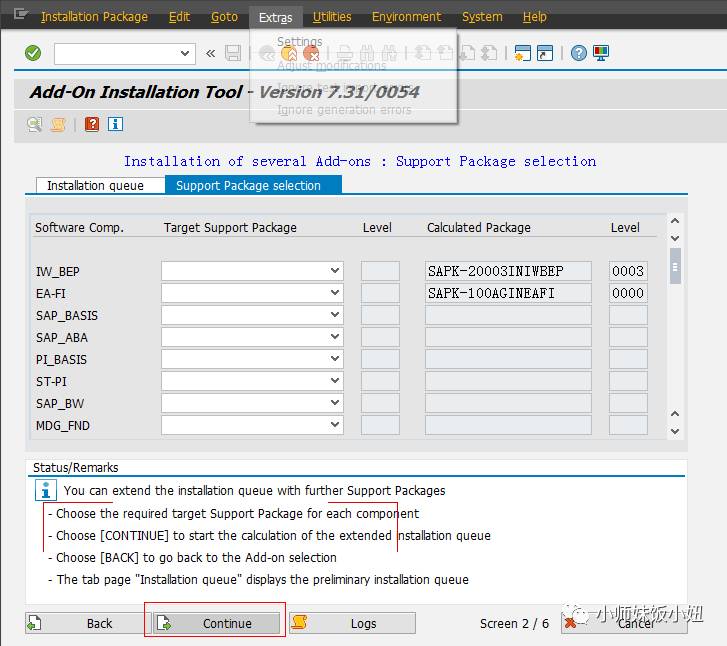Screen dimensions: 727x646
Task: Click the Calculated Package field SAPK-100AGINEAFI
Action: (508, 293)
